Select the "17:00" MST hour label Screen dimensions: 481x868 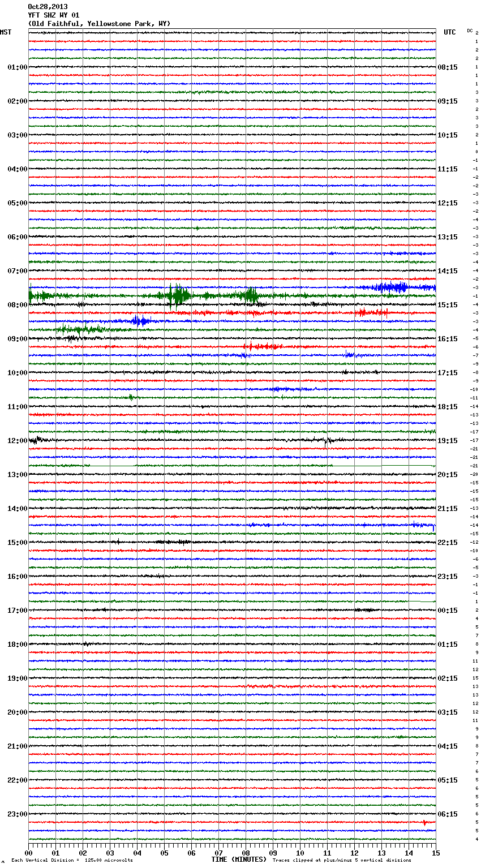(x=18, y=611)
